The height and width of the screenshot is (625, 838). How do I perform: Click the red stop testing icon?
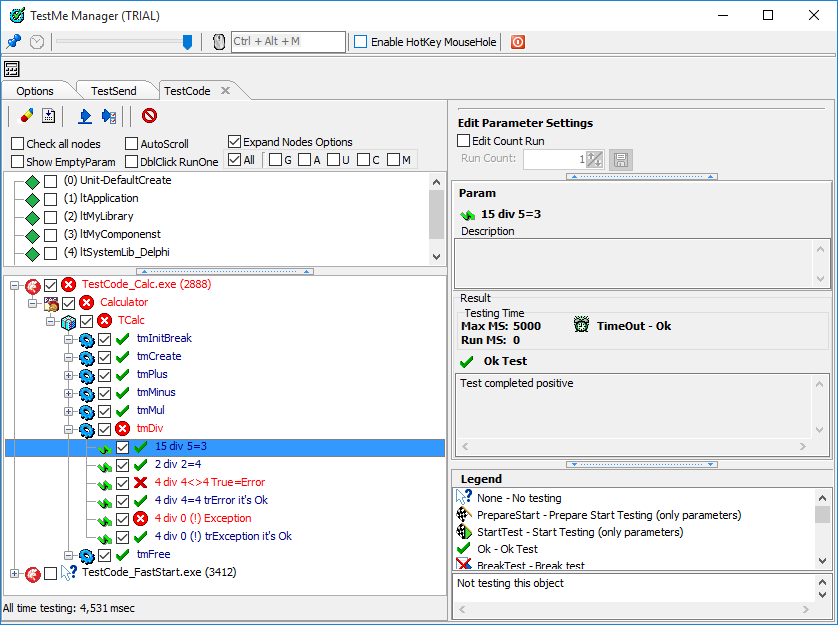click(149, 116)
